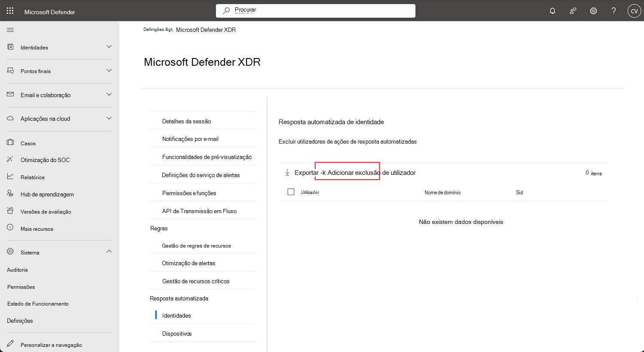Image resolution: width=644 pixels, height=352 pixels.
Task: Open Notificações por e-mail settings
Action: (190, 139)
